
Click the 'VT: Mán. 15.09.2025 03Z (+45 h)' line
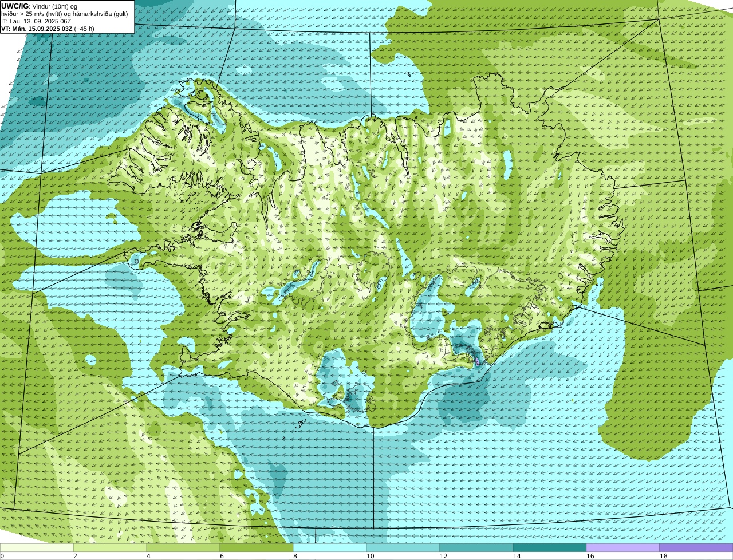click(48, 29)
